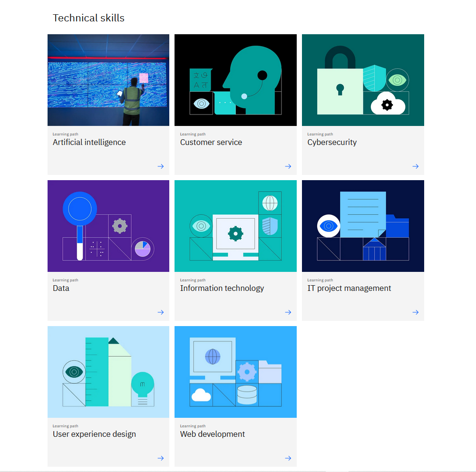
Task: Open the Artificial intelligence learning path title
Action: tap(89, 142)
